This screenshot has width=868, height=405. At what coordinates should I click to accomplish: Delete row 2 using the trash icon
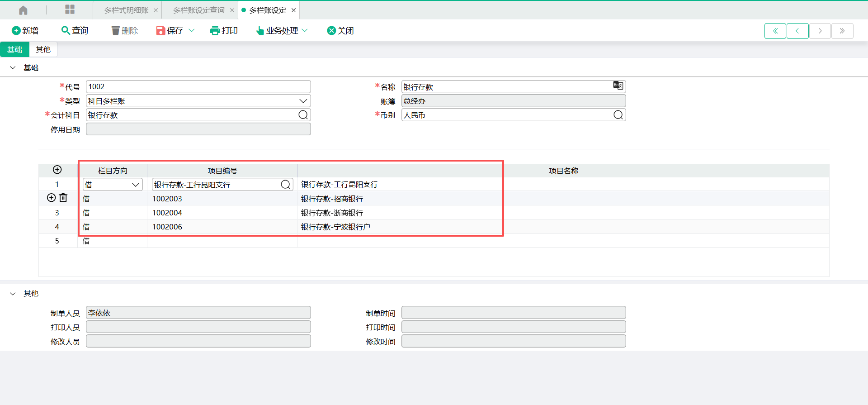point(63,198)
